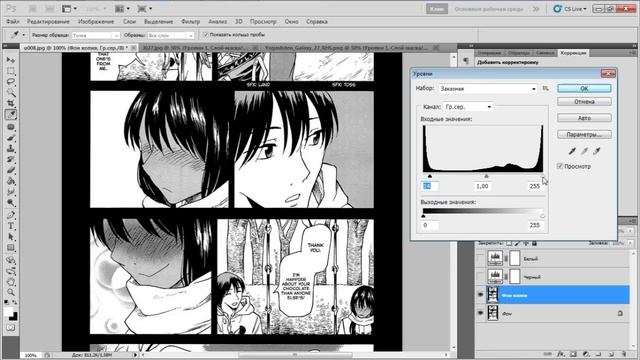Open the Файл menu
640x360 pixels.
[x=13, y=22]
